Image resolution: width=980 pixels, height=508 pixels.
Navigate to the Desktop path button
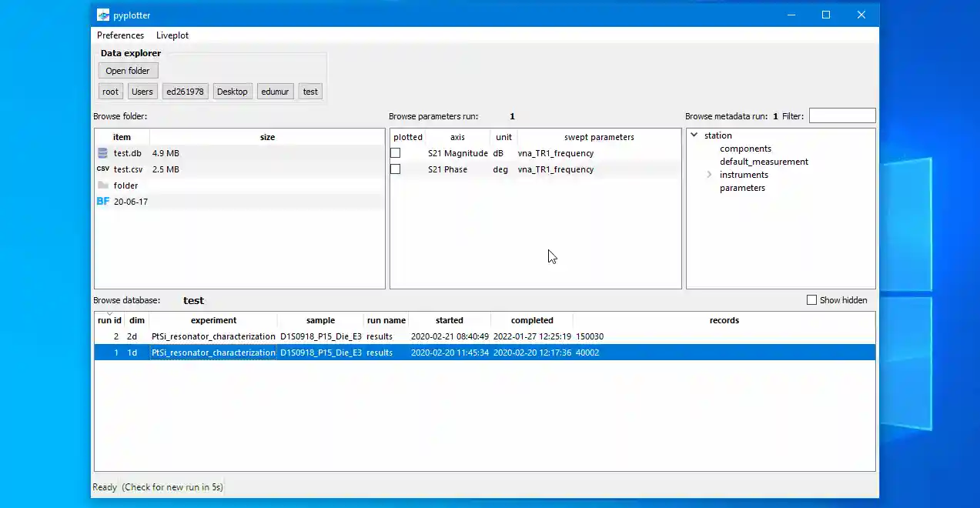point(232,92)
